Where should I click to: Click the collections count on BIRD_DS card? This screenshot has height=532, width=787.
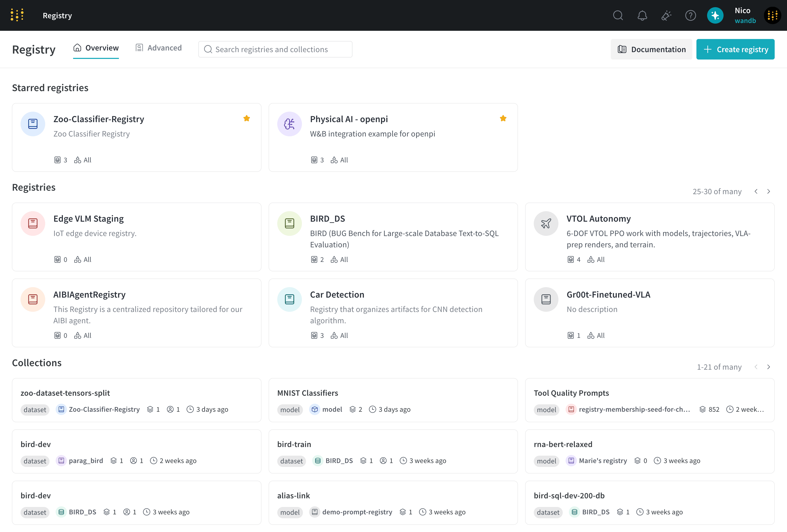(x=317, y=260)
